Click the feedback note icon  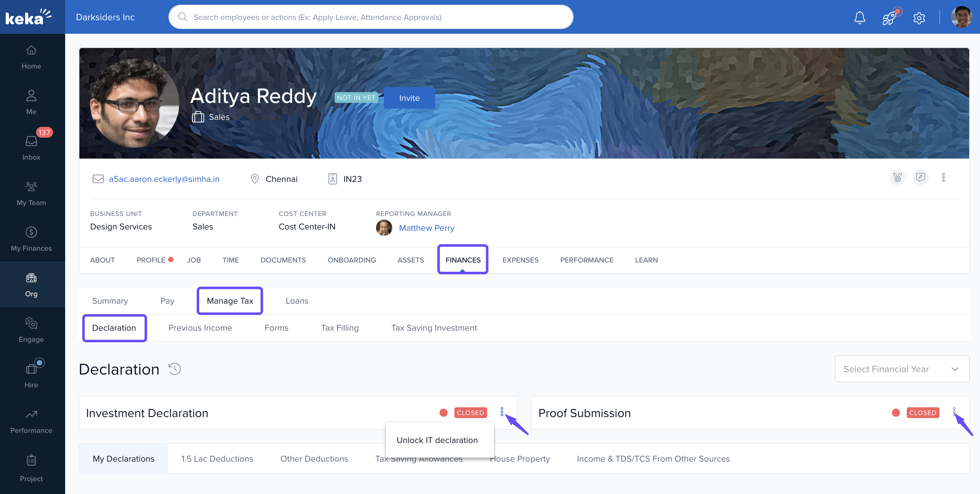[x=920, y=177]
